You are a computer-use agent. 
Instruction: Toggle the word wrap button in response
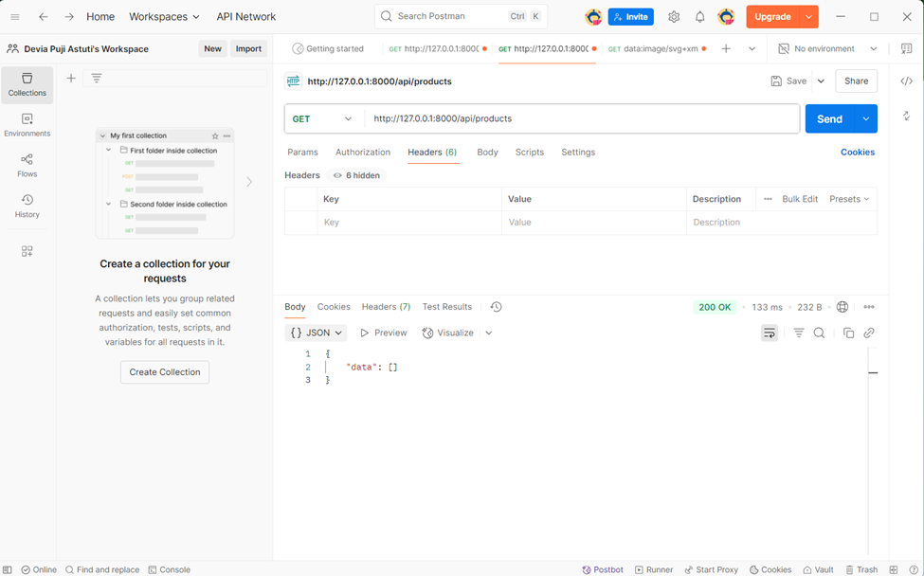(x=770, y=333)
